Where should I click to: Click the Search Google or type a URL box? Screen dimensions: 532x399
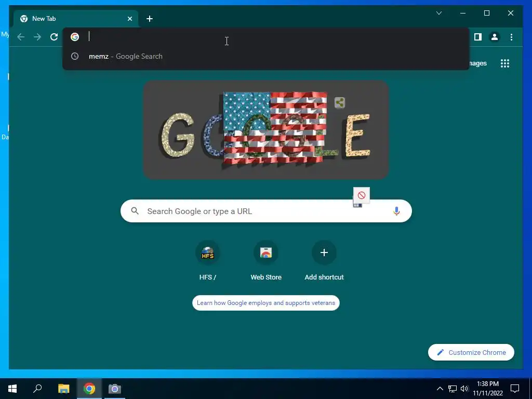click(266, 211)
